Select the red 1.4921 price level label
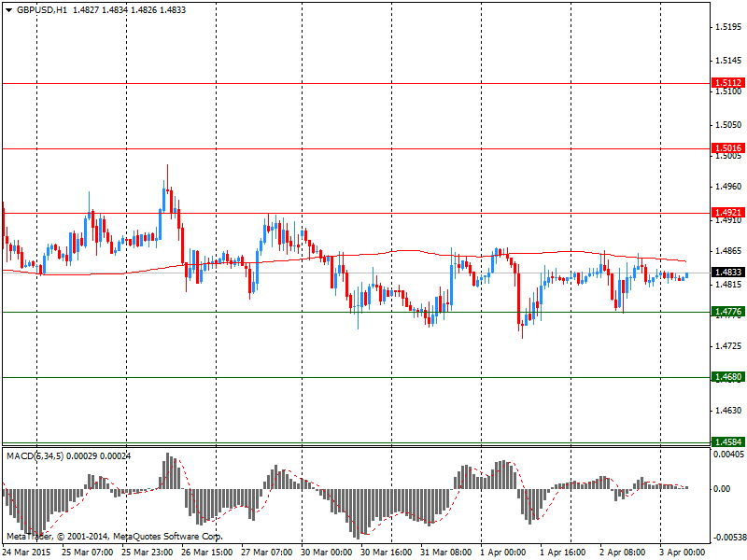Image resolution: width=747 pixels, height=560 pixels. (x=728, y=213)
